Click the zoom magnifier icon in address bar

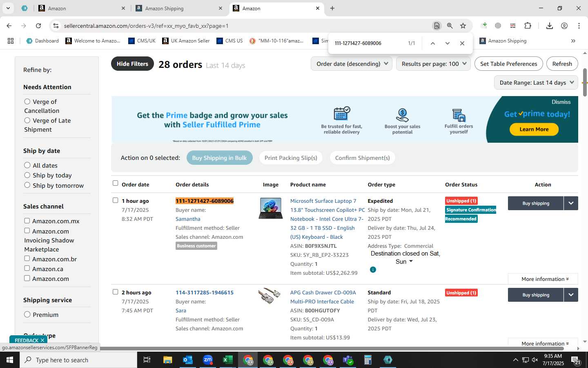(x=450, y=26)
